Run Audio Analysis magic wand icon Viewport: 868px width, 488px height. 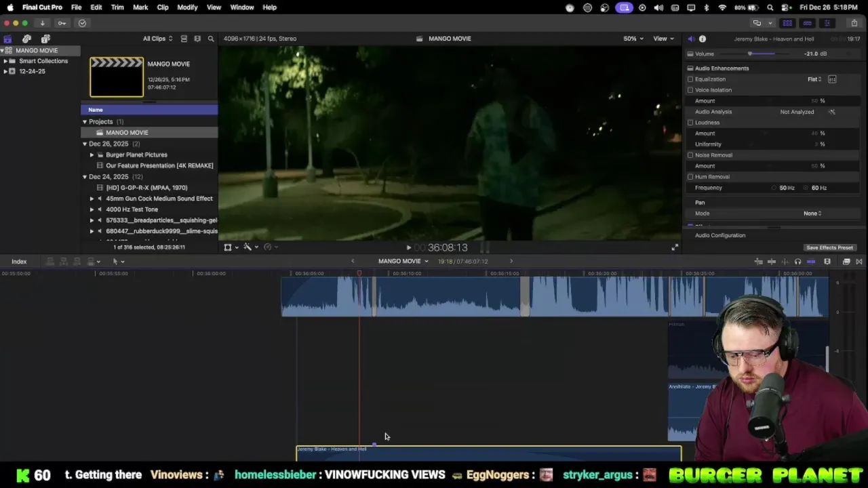(x=832, y=112)
